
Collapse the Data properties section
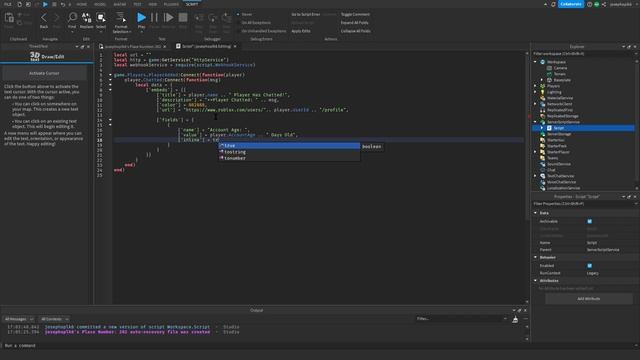[536, 213]
